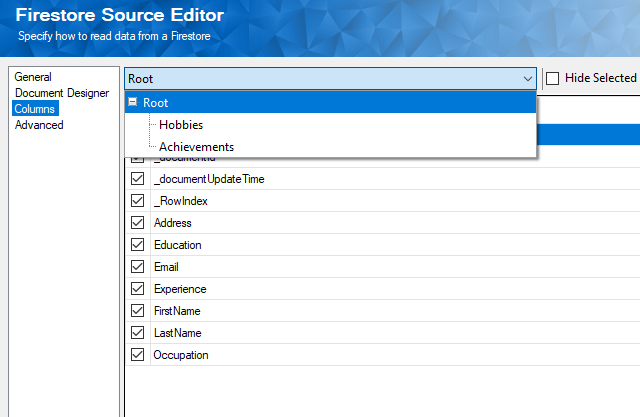Uncheck the Address column
This screenshot has height=417, width=640.
point(138,223)
